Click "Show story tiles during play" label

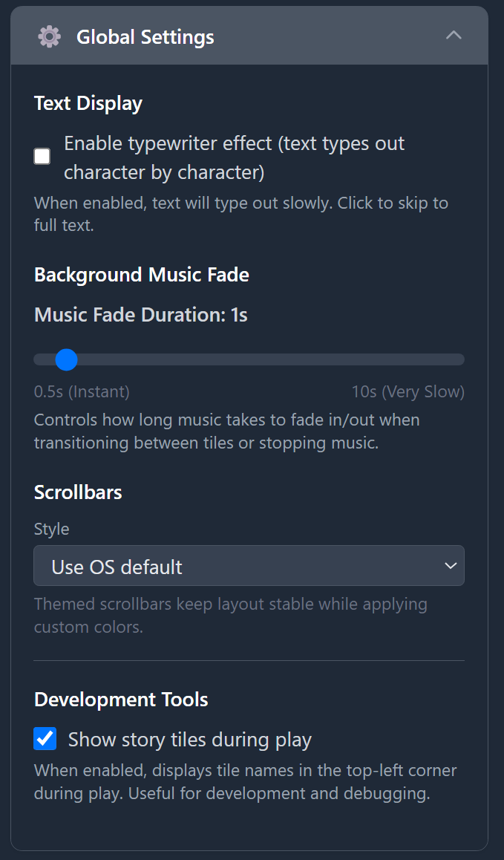point(189,740)
